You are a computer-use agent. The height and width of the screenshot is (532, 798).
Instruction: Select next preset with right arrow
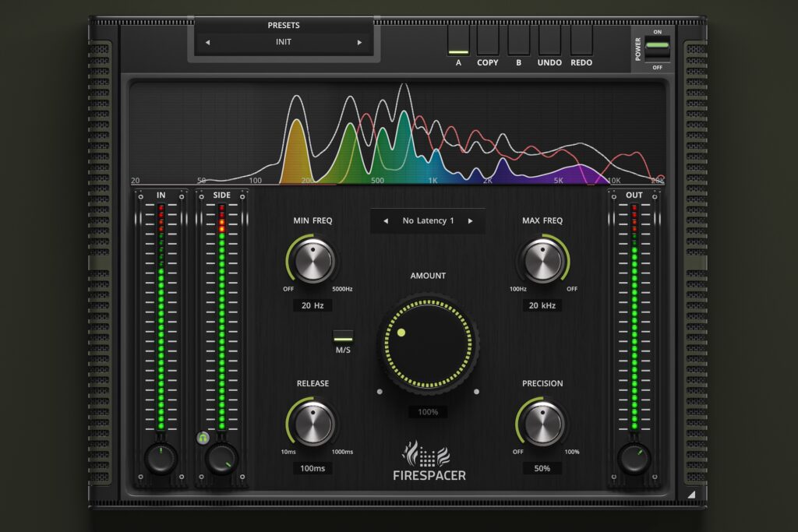[359, 42]
